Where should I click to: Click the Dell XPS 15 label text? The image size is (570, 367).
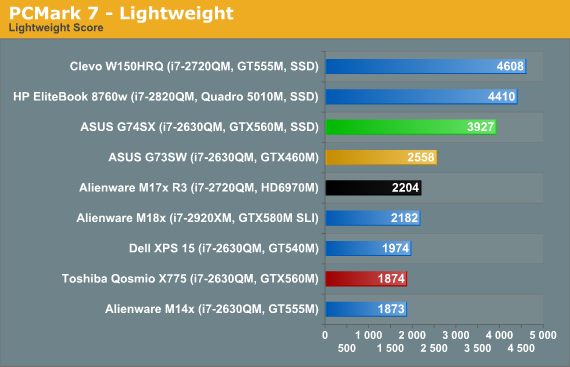[x=224, y=249]
